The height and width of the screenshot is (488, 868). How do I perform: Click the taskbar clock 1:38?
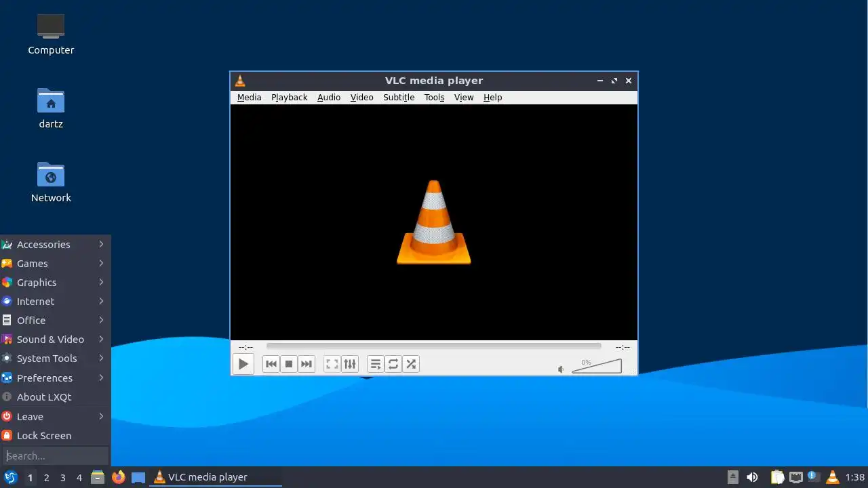point(855,477)
